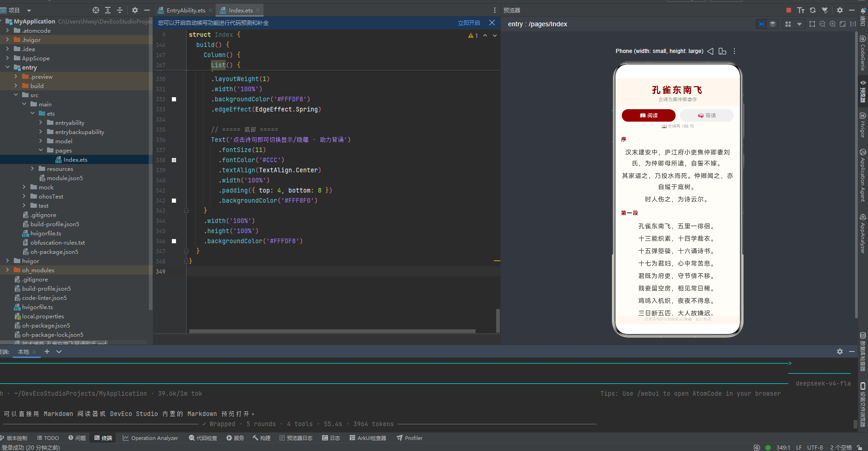The image size is (868, 451).
Task: Stop the previewer with the red square
Action: pyautogui.click(x=789, y=10)
